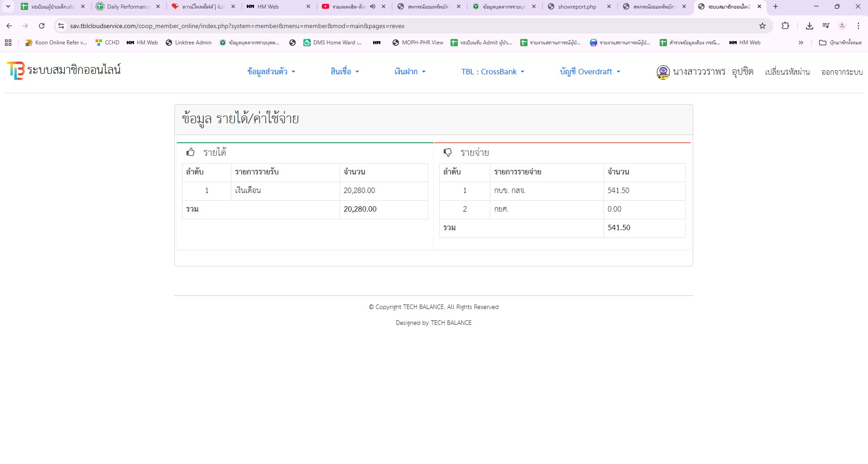The image size is (868, 464).
Task: Switch to the Daily Performance tab
Action: pos(128,6)
